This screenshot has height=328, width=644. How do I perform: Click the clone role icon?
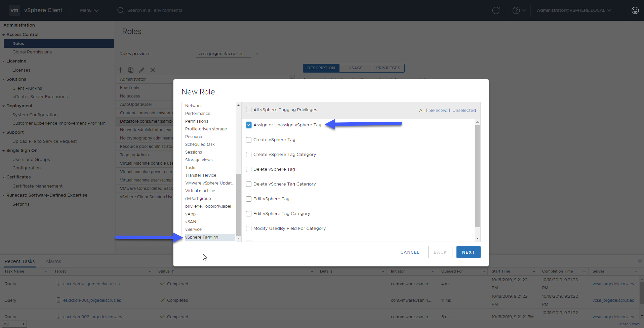point(131,70)
